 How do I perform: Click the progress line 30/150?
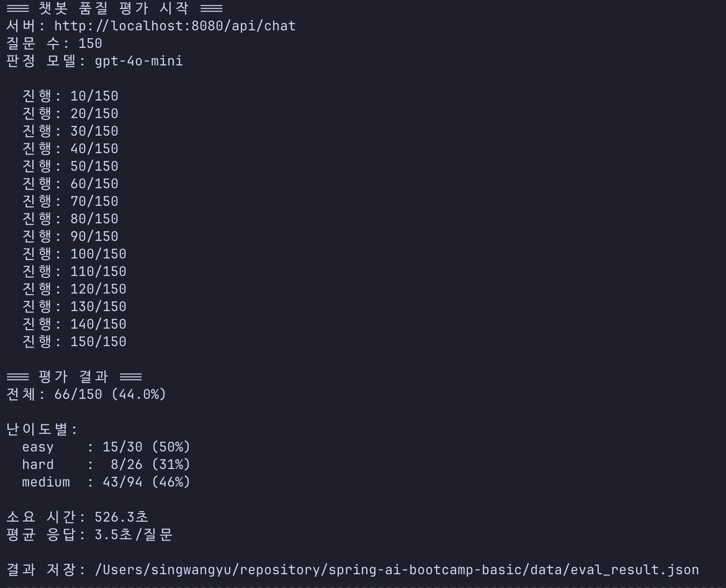coord(70,131)
